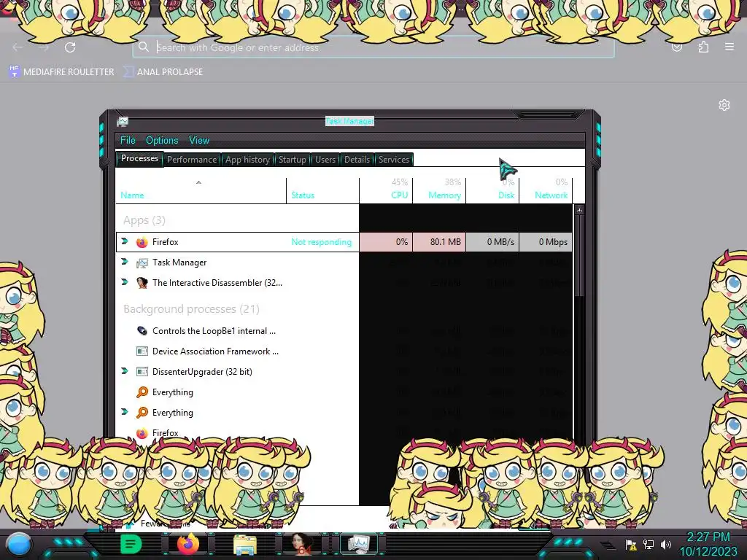This screenshot has width=747, height=560.
Task: Click the Firefox icon in the Apps list
Action: 142,242
